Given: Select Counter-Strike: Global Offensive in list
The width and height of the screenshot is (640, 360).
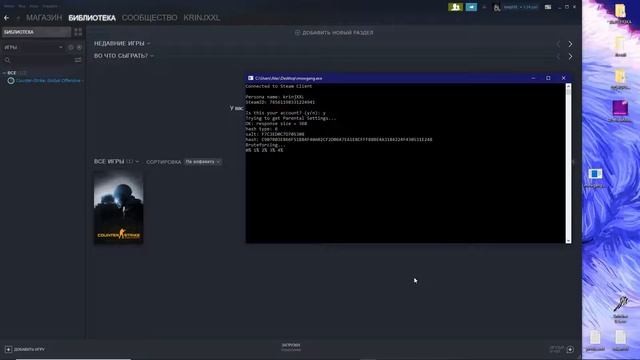Looking at the screenshot, I should [x=48, y=81].
